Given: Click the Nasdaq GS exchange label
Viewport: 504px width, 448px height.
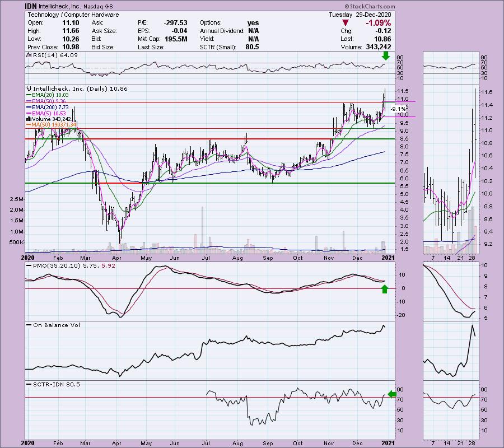Looking at the screenshot, I should pos(98,6).
